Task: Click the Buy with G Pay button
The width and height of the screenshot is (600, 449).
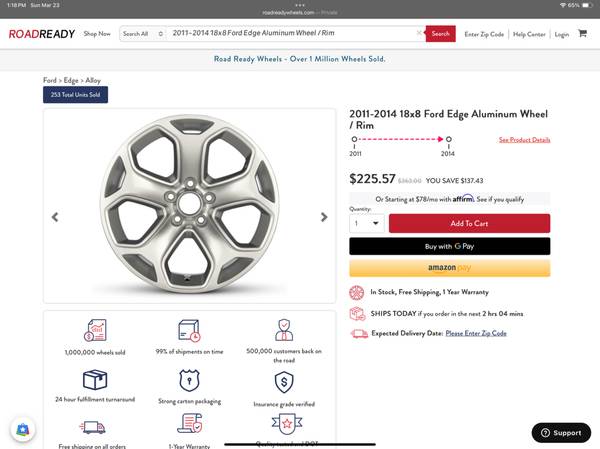Action: [449, 246]
